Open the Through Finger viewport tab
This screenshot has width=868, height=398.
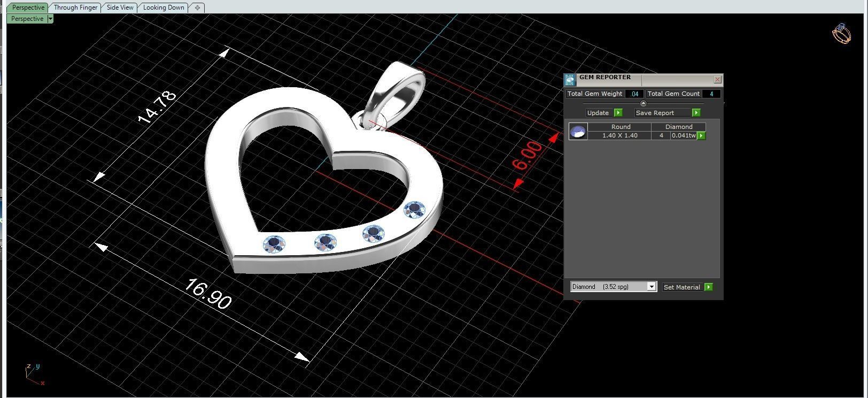75,7
